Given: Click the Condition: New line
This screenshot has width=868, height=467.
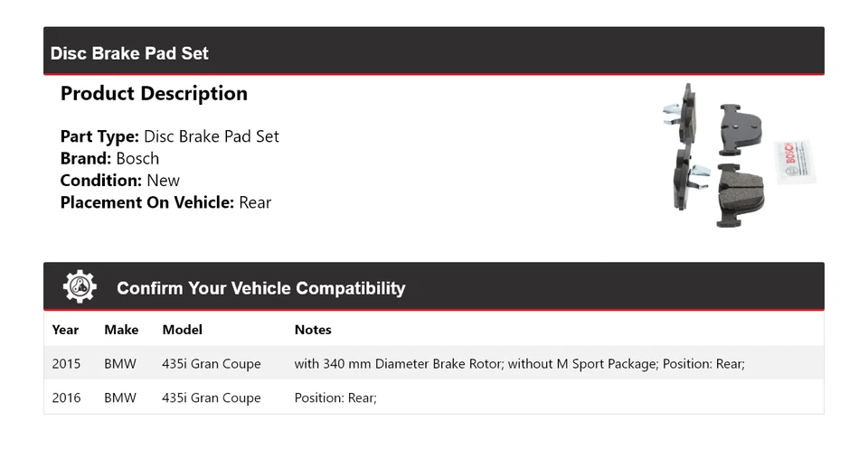Looking at the screenshot, I should coord(119,180).
